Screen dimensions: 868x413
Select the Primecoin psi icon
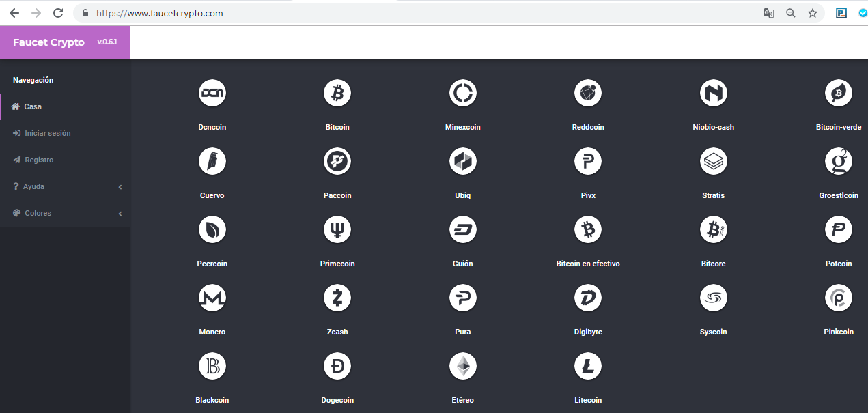point(337,229)
